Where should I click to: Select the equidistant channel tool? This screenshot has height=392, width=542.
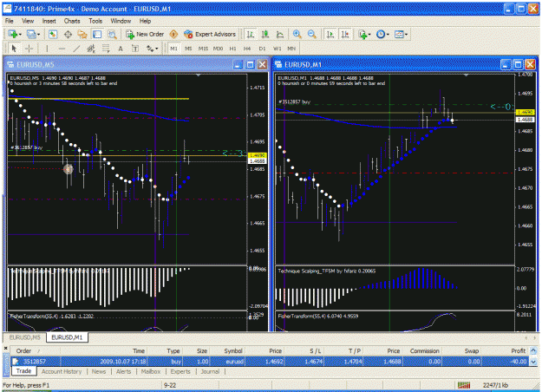point(91,49)
